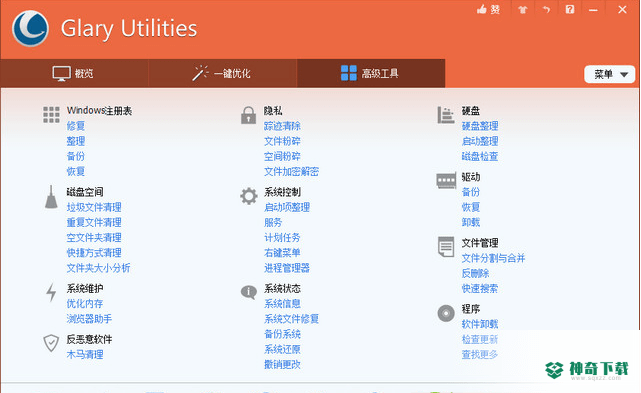
Task: Open 硬盘整理 link
Action: pos(480,126)
